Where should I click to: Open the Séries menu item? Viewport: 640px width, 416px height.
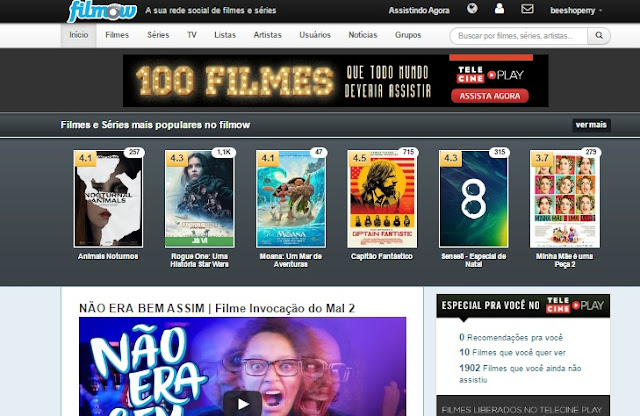coord(158,35)
